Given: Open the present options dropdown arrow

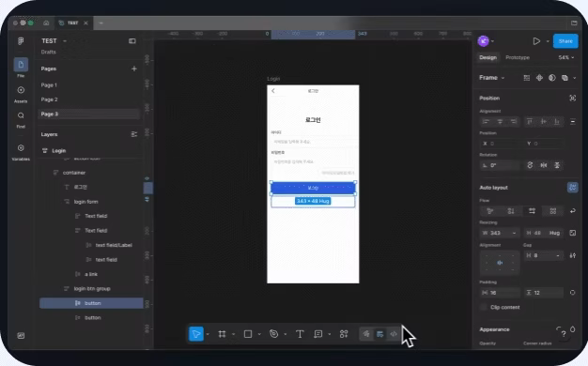Looking at the screenshot, I should tap(548, 41).
